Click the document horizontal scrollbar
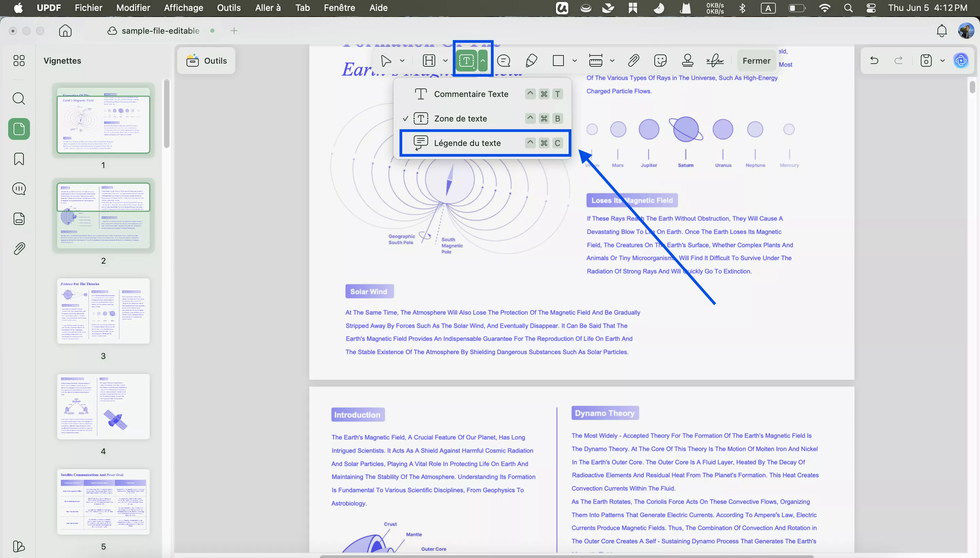This screenshot has height=558, width=980. pyautogui.click(x=567, y=556)
